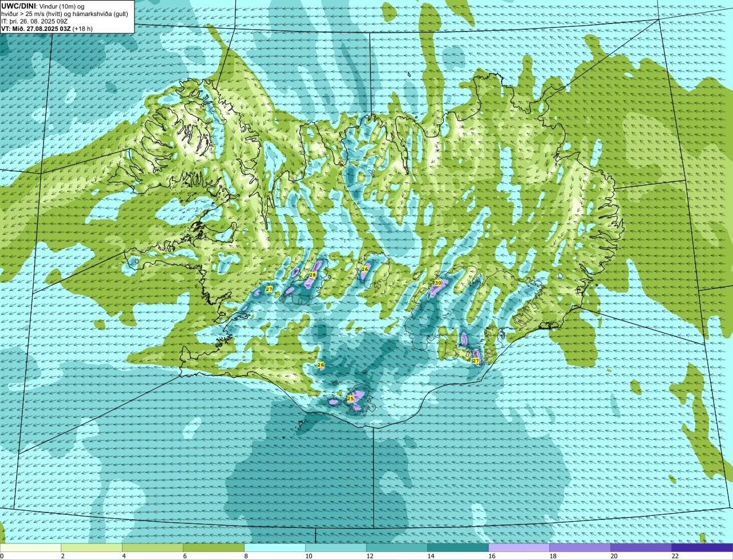This screenshot has width=733, height=560.
Task: Select the 6–8 m/s olive green legend swatch
Action: point(214,547)
